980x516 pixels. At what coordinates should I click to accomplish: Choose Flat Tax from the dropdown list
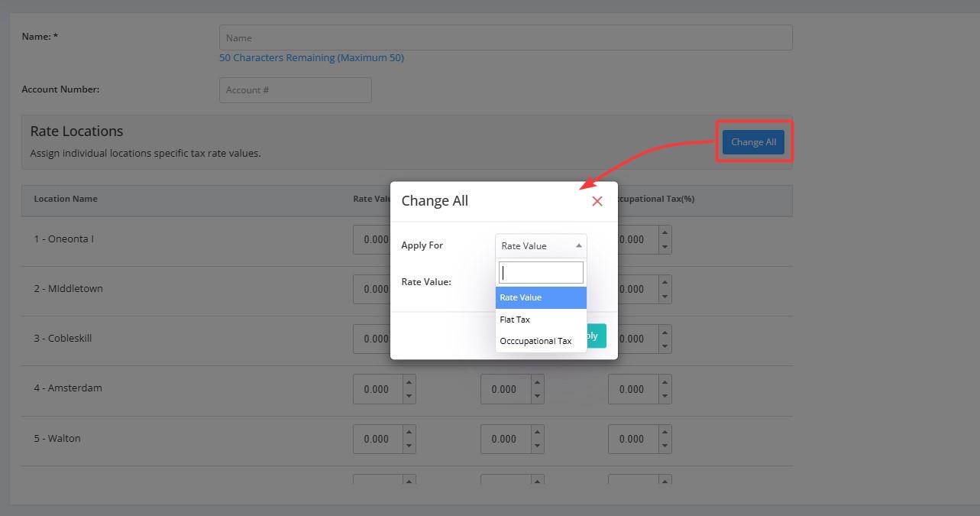click(541, 320)
